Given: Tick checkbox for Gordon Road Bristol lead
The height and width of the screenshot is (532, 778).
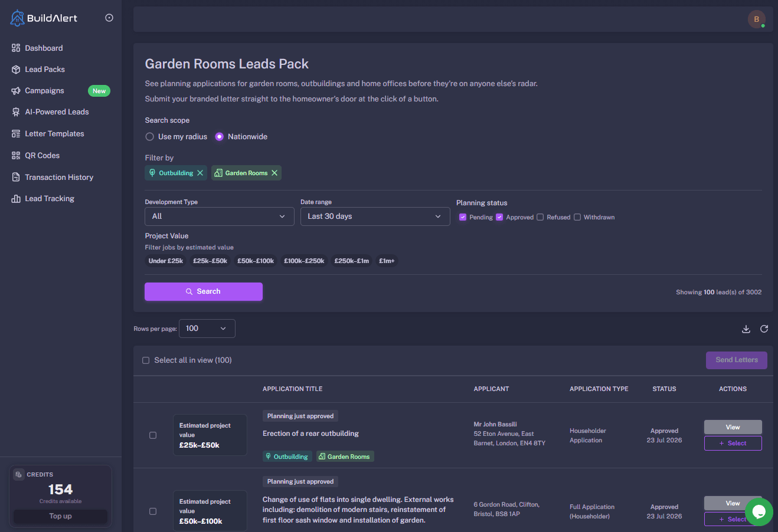Looking at the screenshot, I should tap(153, 511).
